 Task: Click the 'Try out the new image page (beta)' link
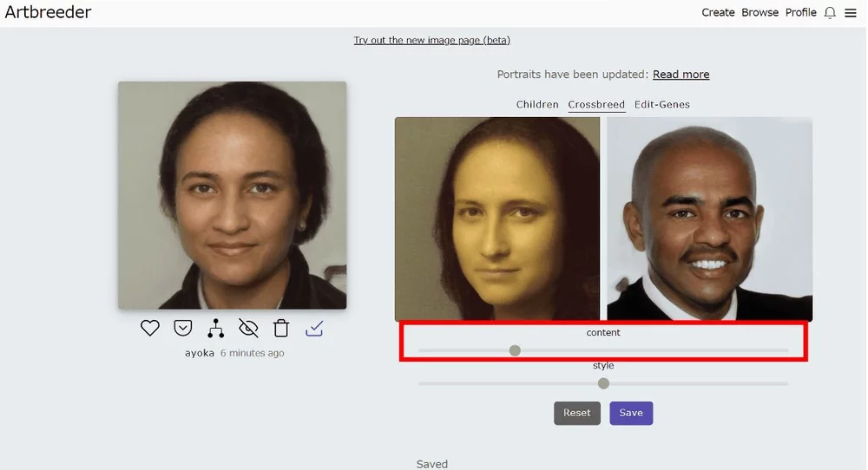tap(431, 41)
